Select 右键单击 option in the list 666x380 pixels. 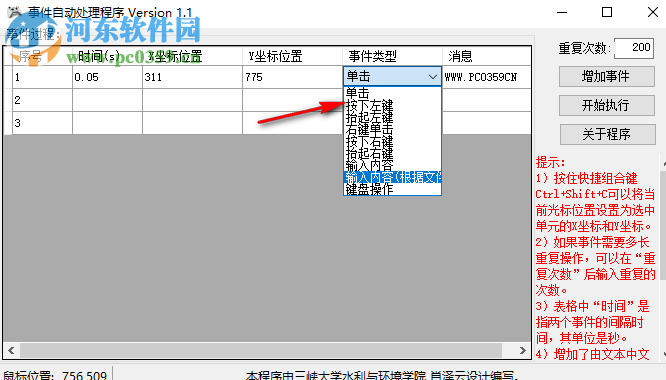392,129
